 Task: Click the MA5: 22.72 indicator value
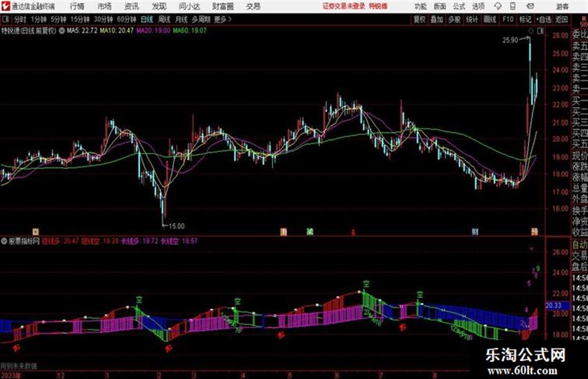82,30
